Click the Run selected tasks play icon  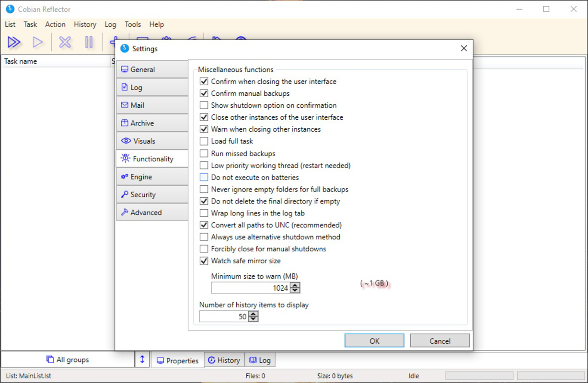(38, 42)
